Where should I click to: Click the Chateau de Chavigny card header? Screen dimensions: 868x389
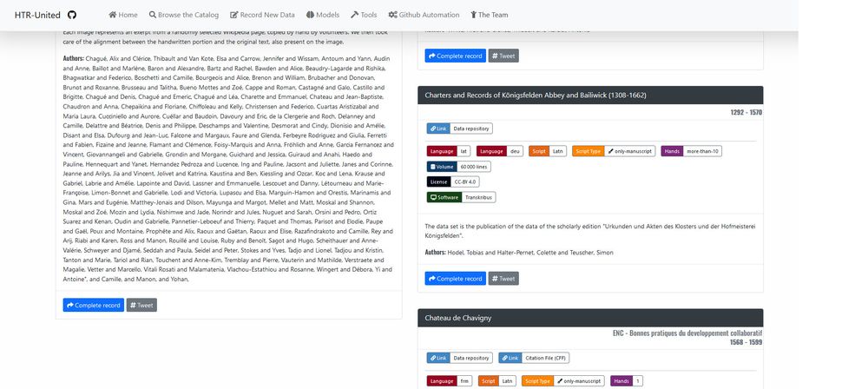tap(590, 318)
